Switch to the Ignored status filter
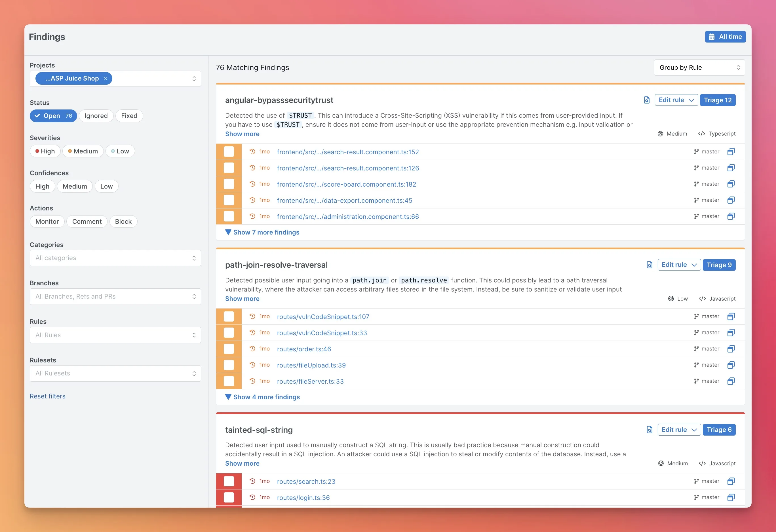Screen dimensions: 776x532 pyautogui.click(x=96, y=116)
